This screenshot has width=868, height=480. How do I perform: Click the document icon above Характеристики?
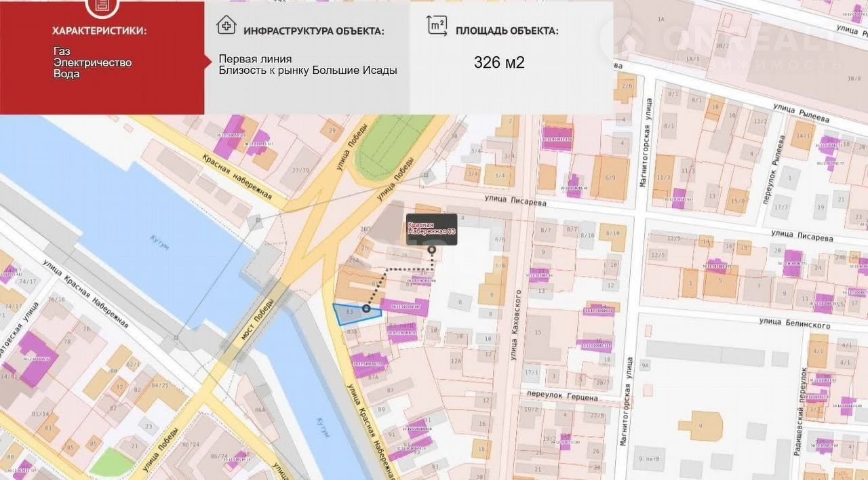click(100, 5)
